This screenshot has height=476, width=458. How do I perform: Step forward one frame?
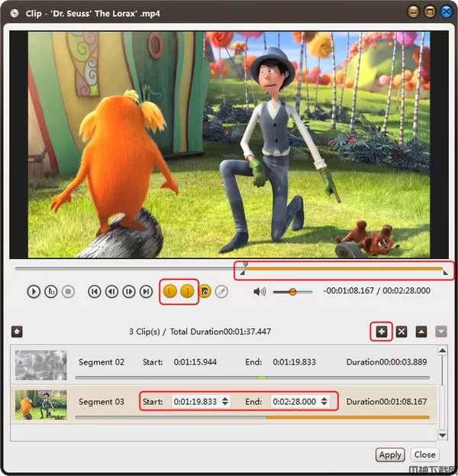click(x=129, y=292)
